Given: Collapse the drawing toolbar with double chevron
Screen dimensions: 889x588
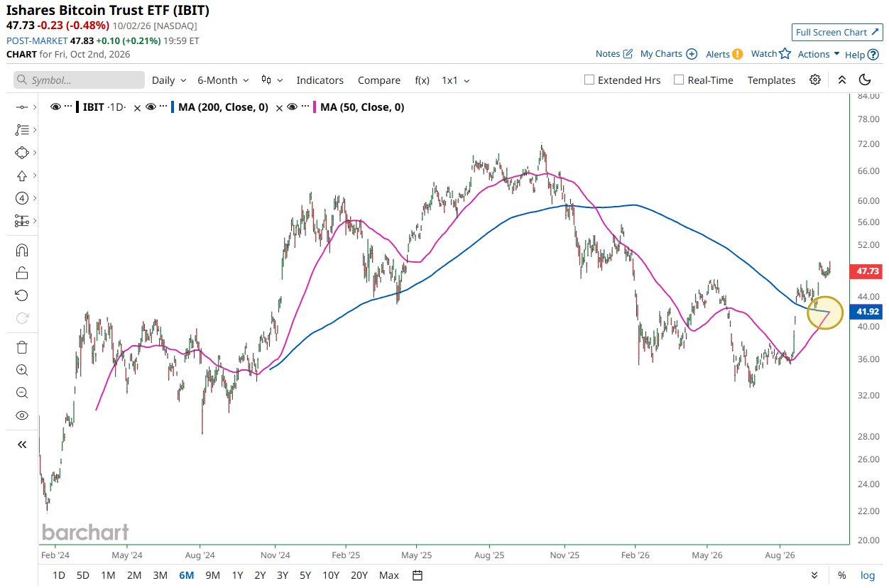Looking at the screenshot, I should pos(21,445).
